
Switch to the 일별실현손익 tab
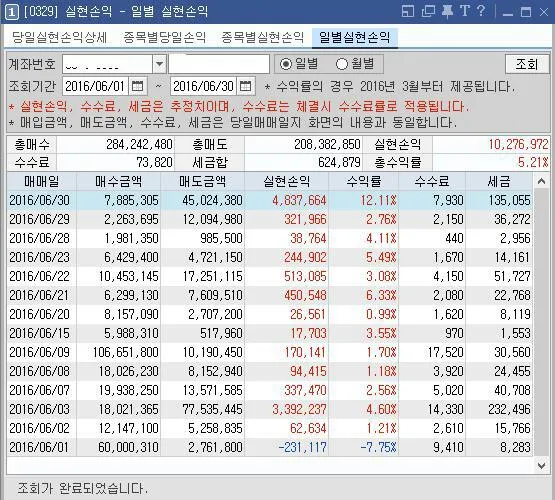[355, 37]
